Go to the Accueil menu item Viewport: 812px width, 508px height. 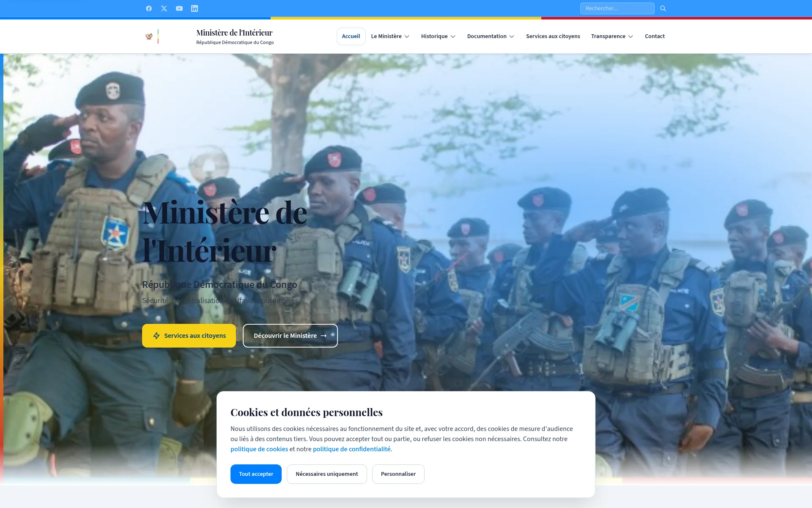pyautogui.click(x=351, y=36)
